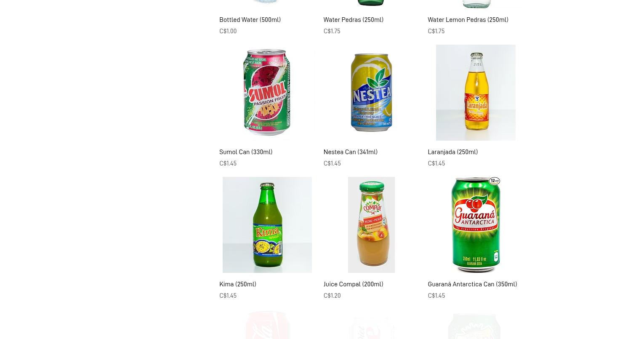Screen dimensions: 644x339
Task: Click the C$1.20 price under Juice Compal
Action: (x=332, y=296)
